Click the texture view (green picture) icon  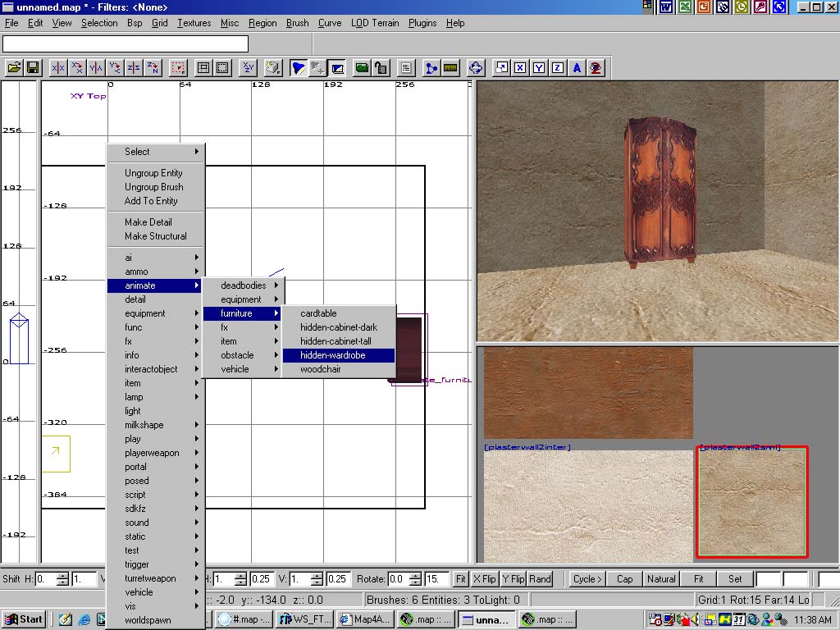point(362,68)
